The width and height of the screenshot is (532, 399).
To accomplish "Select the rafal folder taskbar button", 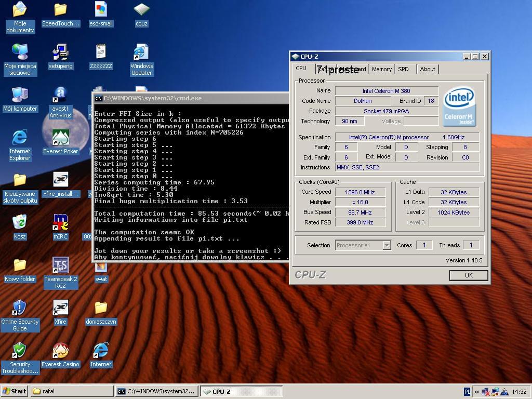I will pos(72,391).
